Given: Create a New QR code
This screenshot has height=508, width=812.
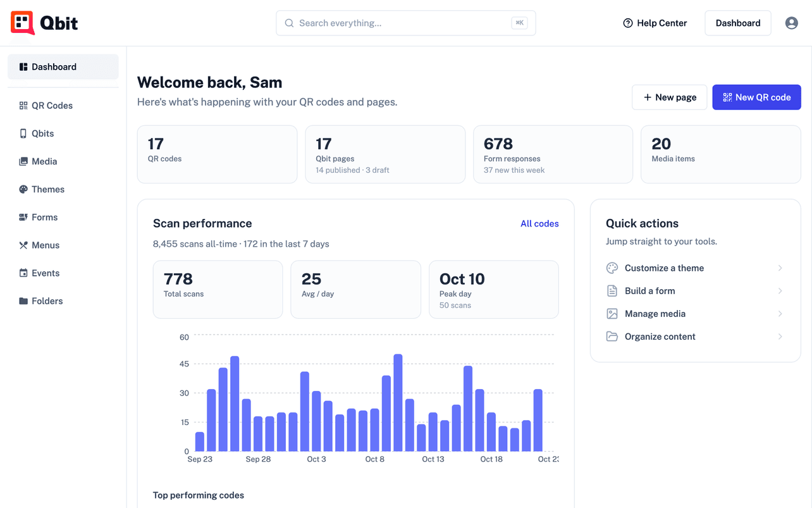Looking at the screenshot, I should [756, 97].
